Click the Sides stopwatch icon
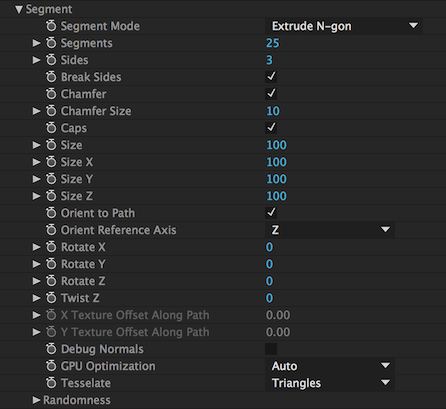The width and height of the screenshot is (446, 409). [51, 60]
